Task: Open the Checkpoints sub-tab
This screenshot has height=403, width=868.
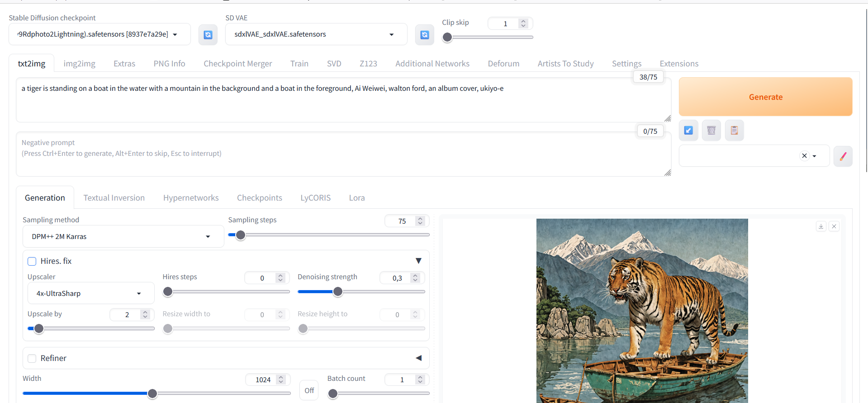Action: 260,198
